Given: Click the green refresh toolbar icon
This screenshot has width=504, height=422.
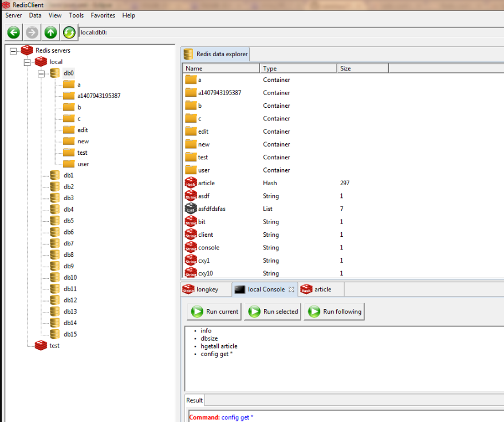Looking at the screenshot, I should tap(69, 33).
